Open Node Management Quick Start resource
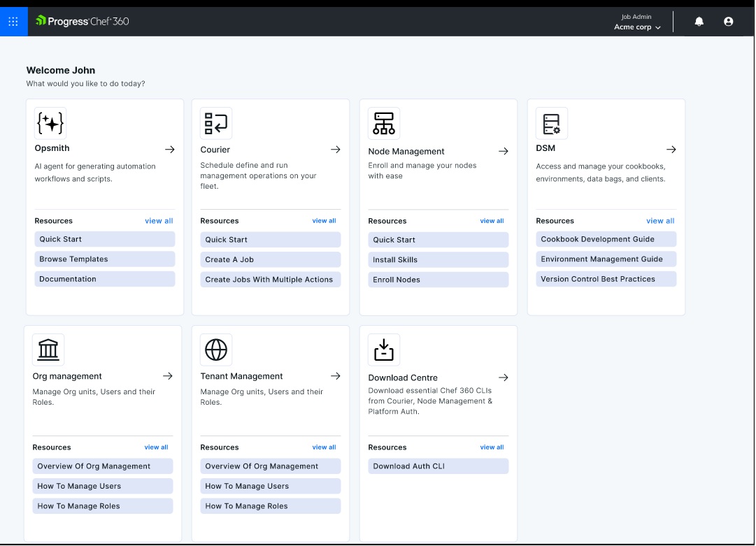Image resolution: width=756 pixels, height=546 pixels. tap(438, 240)
